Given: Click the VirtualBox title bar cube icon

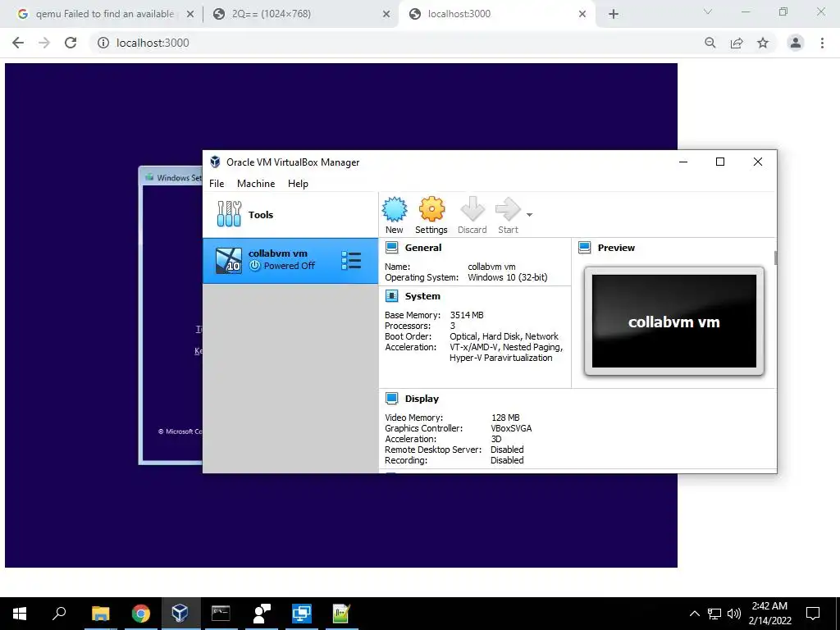Looking at the screenshot, I should (x=216, y=162).
